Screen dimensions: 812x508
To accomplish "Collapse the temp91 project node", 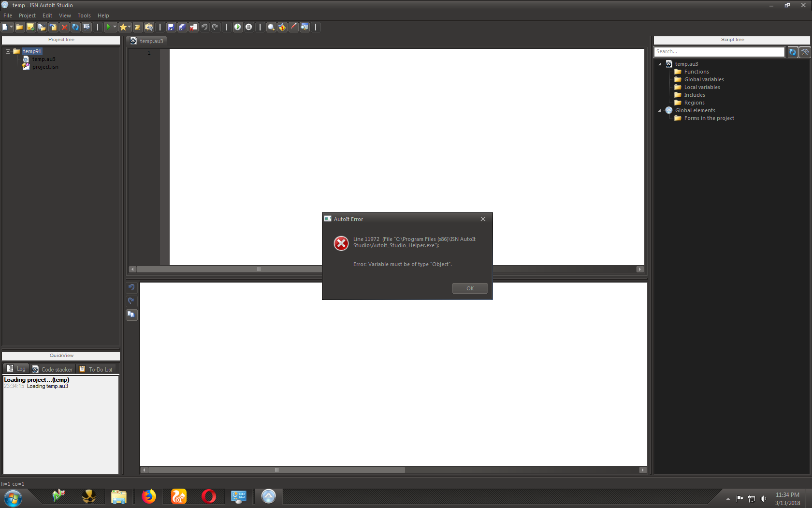I will pos(8,51).
